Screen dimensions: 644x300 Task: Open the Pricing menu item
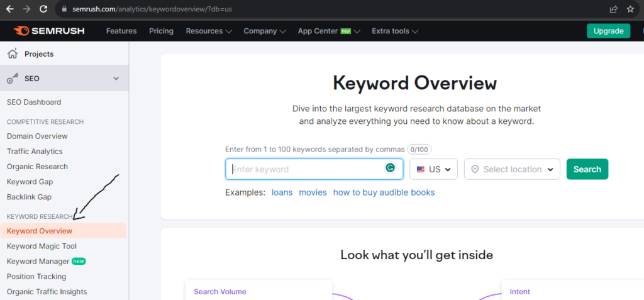[x=161, y=31]
